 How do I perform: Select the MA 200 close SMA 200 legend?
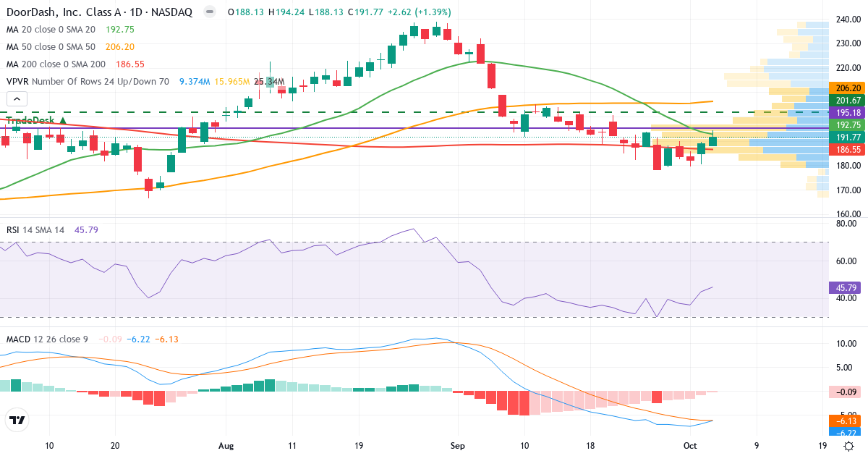(x=55, y=64)
